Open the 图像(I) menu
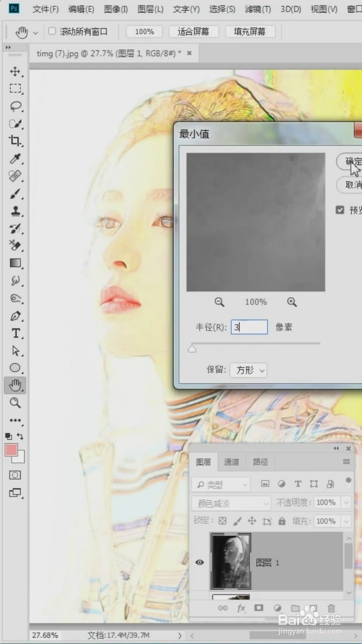The image size is (362, 644). coord(116,9)
